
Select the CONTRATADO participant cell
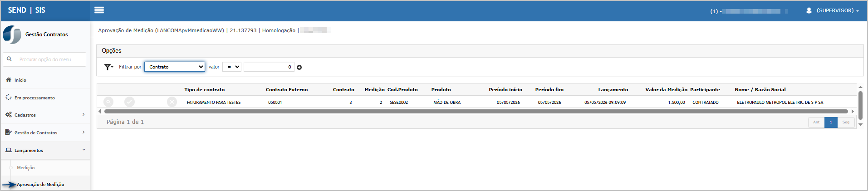click(706, 103)
